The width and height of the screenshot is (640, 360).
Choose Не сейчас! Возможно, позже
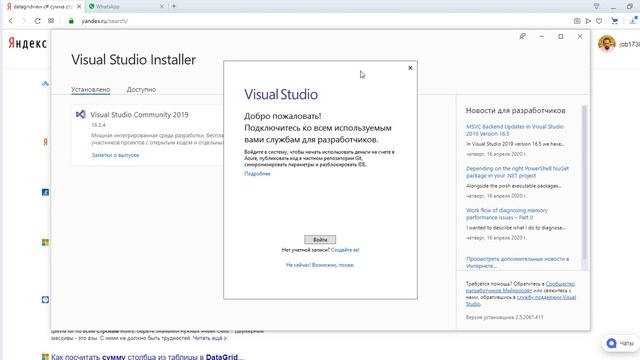(320, 265)
